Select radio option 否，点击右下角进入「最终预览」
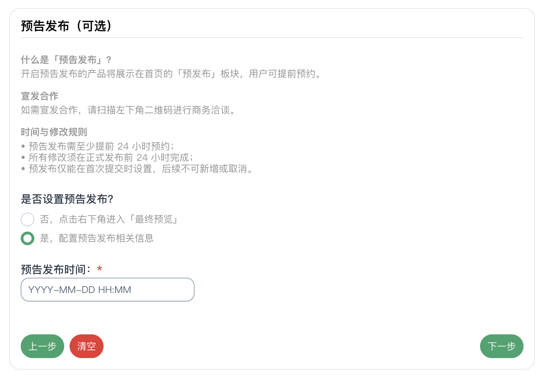This screenshot has width=550, height=392. coord(28,219)
